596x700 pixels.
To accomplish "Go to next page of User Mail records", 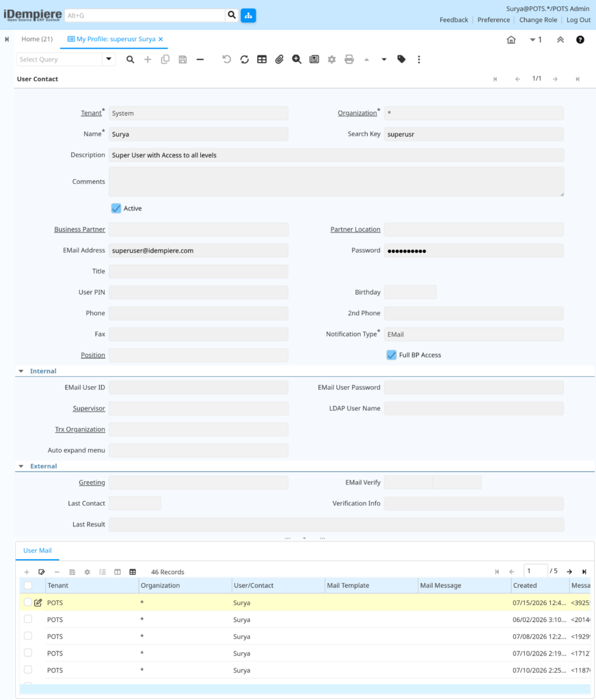I will click(x=569, y=571).
